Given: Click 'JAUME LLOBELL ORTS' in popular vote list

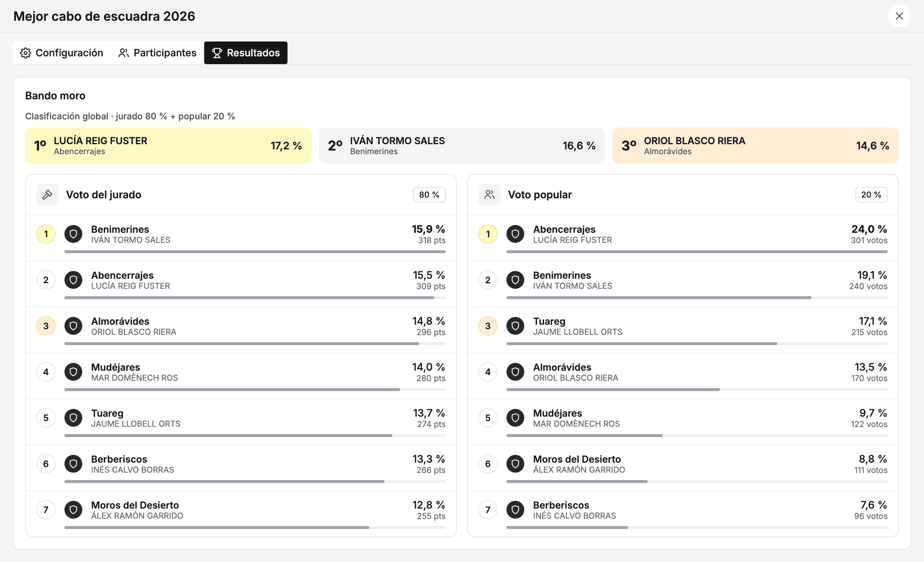Looking at the screenshot, I should [578, 332].
